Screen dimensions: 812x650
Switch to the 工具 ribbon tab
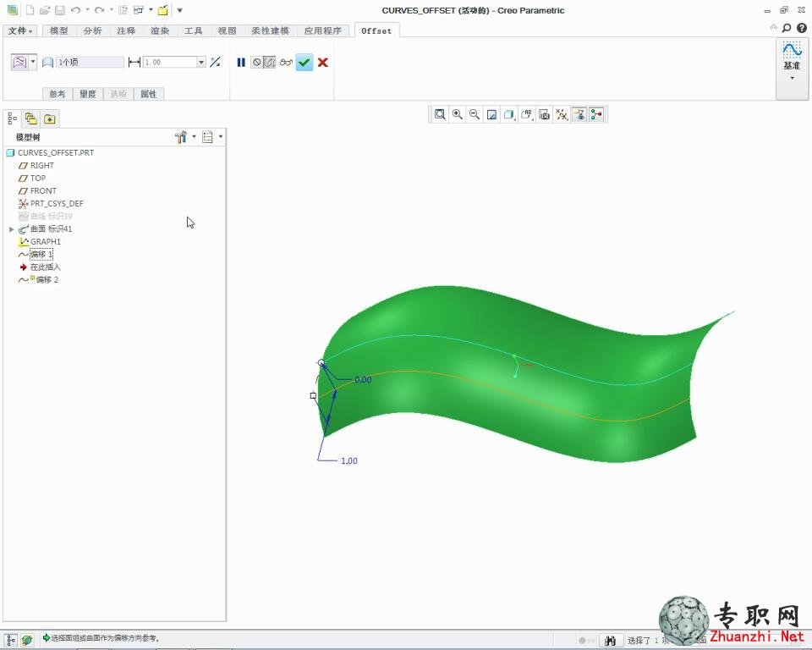coord(193,30)
